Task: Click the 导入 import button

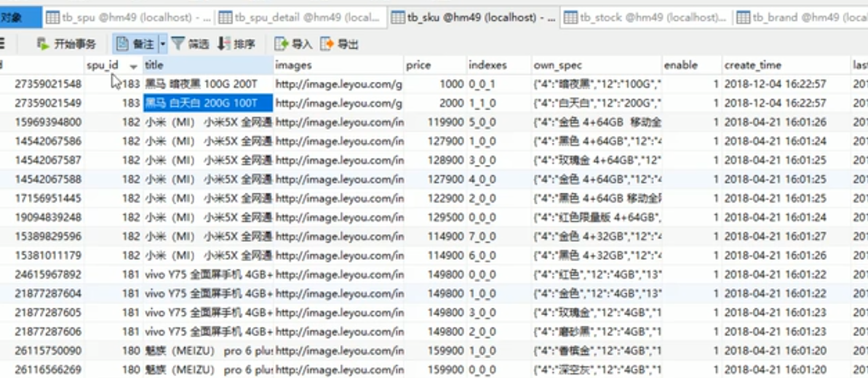Action: click(x=293, y=44)
